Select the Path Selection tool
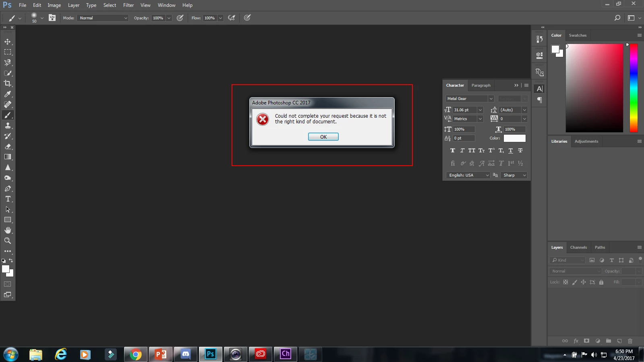644x362 pixels. 8,209
